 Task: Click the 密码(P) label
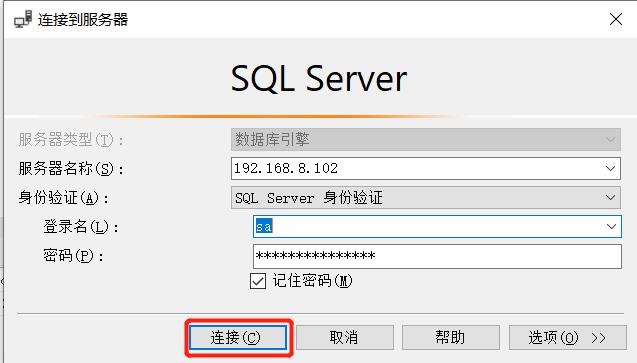pyautogui.click(x=74, y=256)
